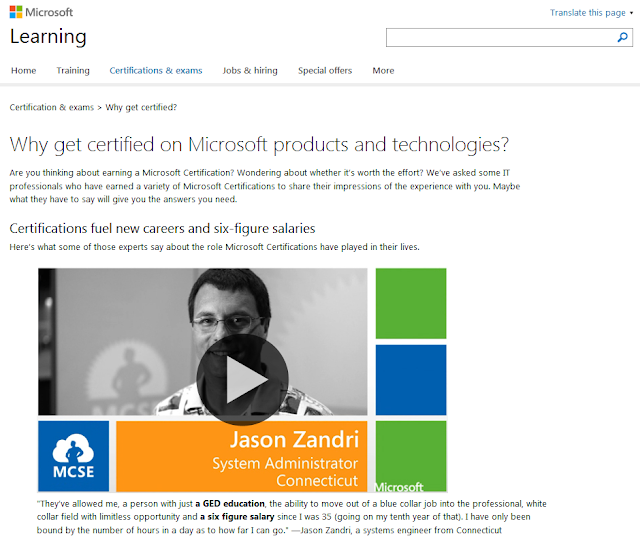Open the Home menu item
This screenshot has height=549, width=640.
tap(24, 71)
